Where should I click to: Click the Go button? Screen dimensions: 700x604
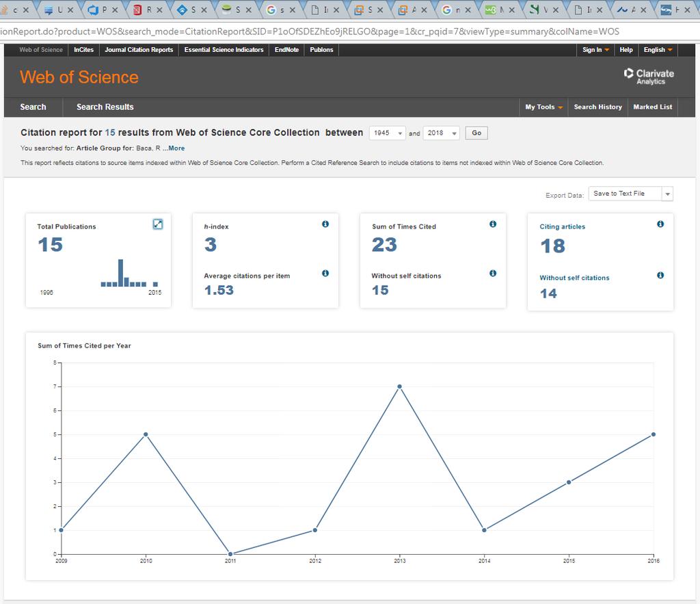[476, 133]
